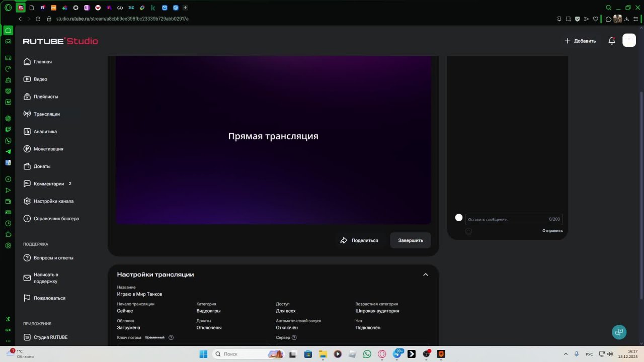This screenshot has height=362, width=644.
Task: Click the emoji icon below chat input
Action: (x=468, y=231)
